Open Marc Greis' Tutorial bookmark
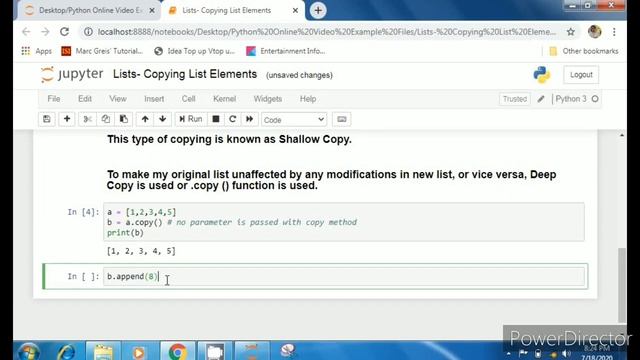 click(102, 51)
